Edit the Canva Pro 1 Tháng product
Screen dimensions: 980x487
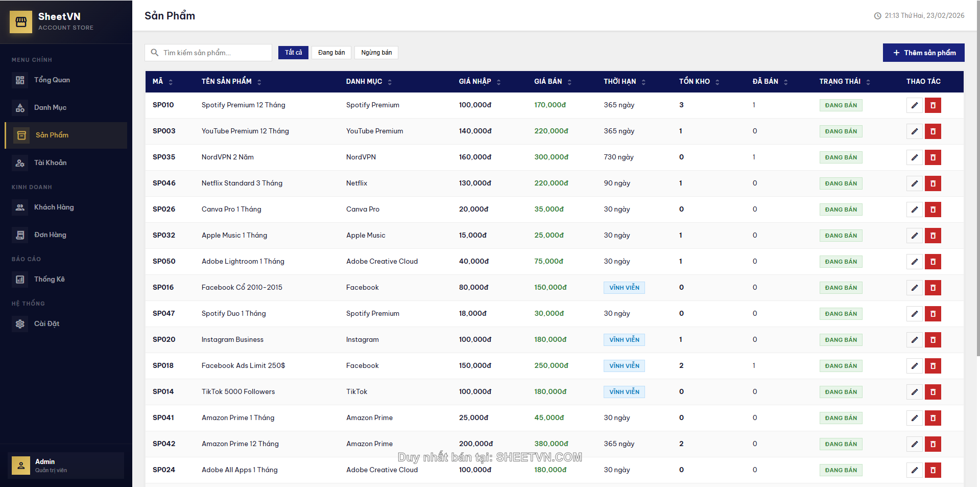point(914,210)
